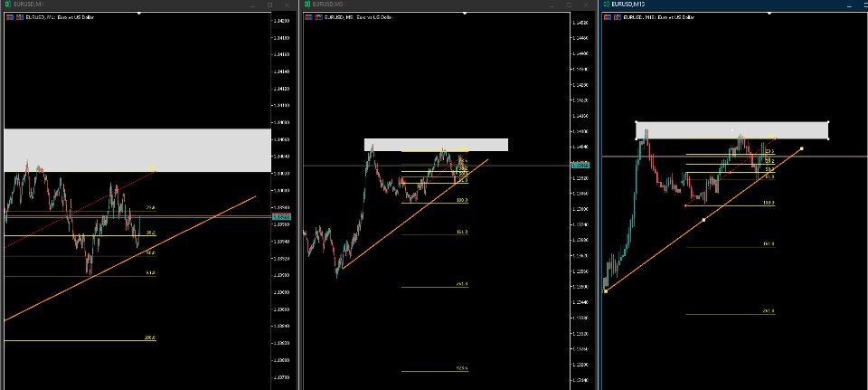Click the chart shift triangle in M15 chart
The height and width of the screenshot is (390, 868).
(x=769, y=14)
